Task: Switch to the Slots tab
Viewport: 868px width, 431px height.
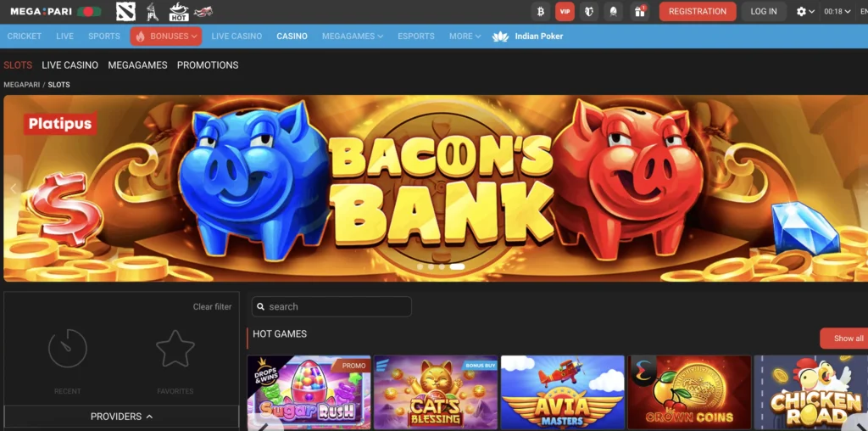Action: (18, 64)
